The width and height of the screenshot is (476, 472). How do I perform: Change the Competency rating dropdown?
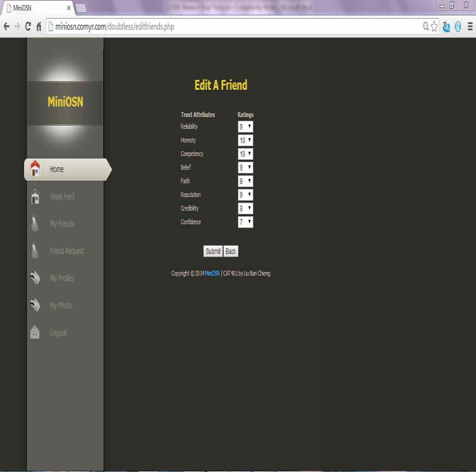point(245,154)
